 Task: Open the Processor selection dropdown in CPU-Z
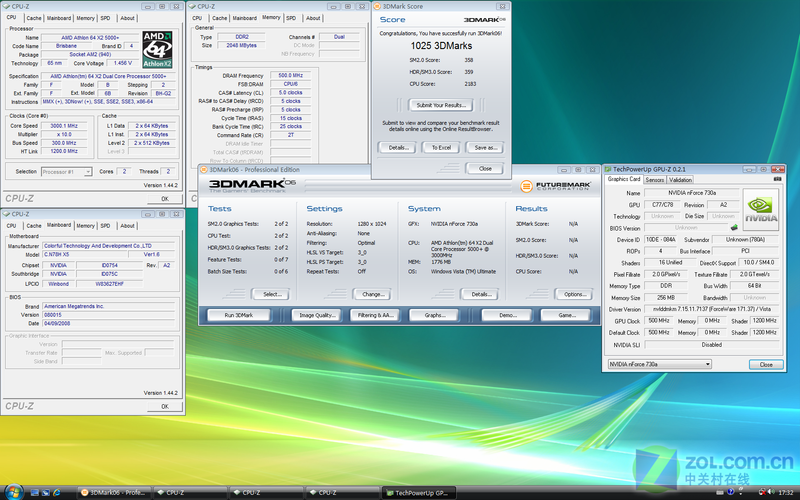pyautogui.click(x=66, y=172)
